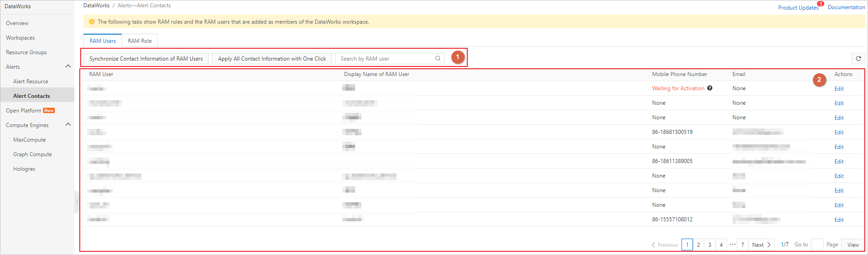The image size is (868, 255).
Task: Click the Display Name of RAM User header
Action: (x=377, y=74)
